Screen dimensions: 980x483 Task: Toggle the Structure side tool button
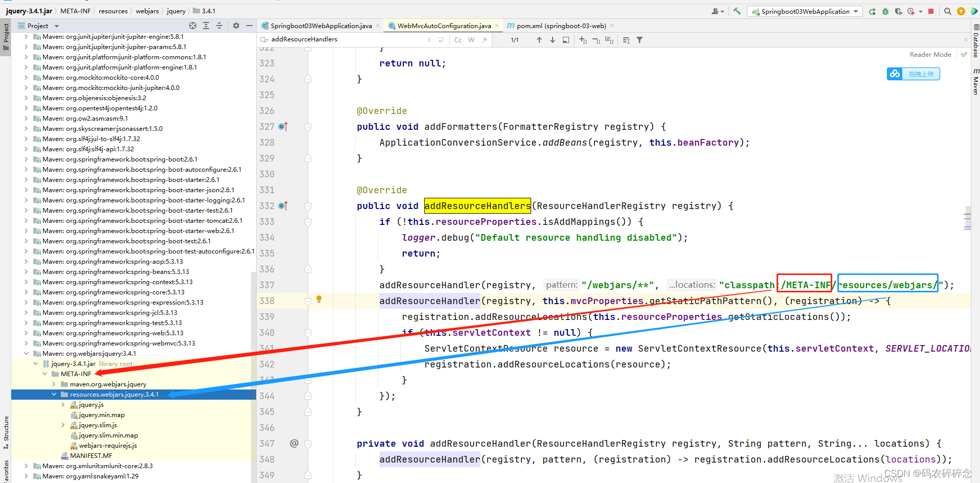[6, 433]
